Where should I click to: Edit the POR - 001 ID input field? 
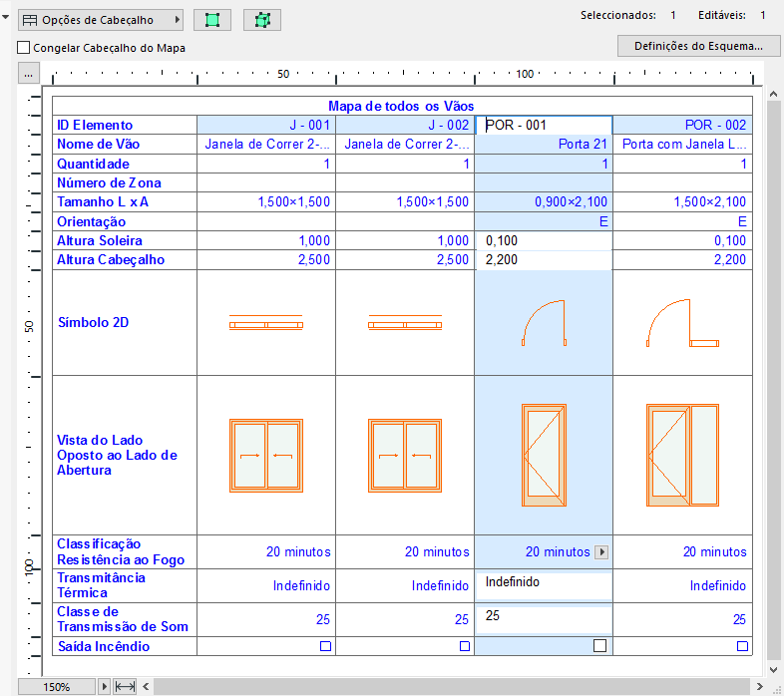click(x=544, y=125)
